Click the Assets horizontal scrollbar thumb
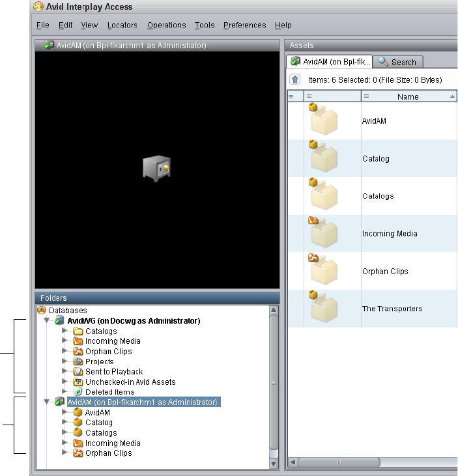Screen dimensions: 458x476 click(x=339, y=462)
